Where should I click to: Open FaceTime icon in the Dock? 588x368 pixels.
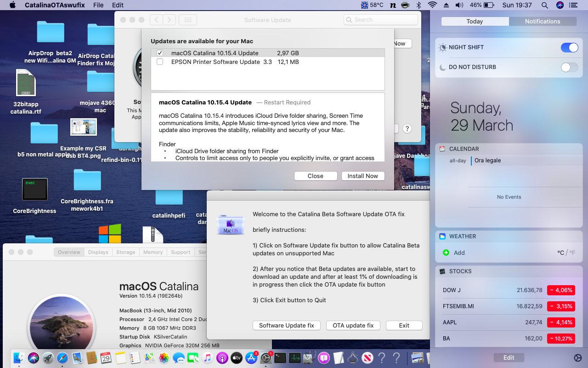(x=193, y=357)
